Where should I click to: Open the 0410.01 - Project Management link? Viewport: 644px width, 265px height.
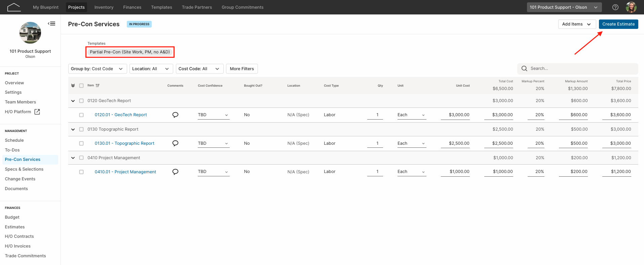[125, 172]
